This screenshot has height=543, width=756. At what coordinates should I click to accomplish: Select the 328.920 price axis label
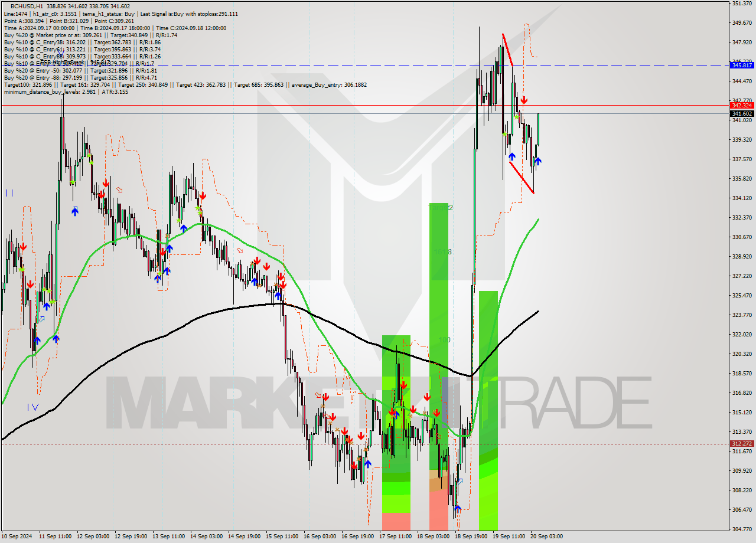point(742,257)
